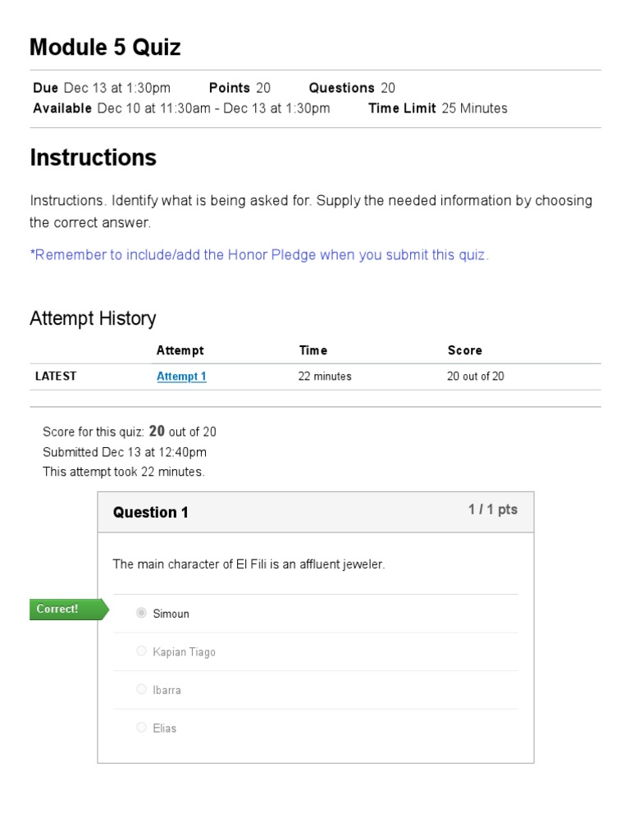
Task: Click the Module 5 Quiz title
Action: 105,48
